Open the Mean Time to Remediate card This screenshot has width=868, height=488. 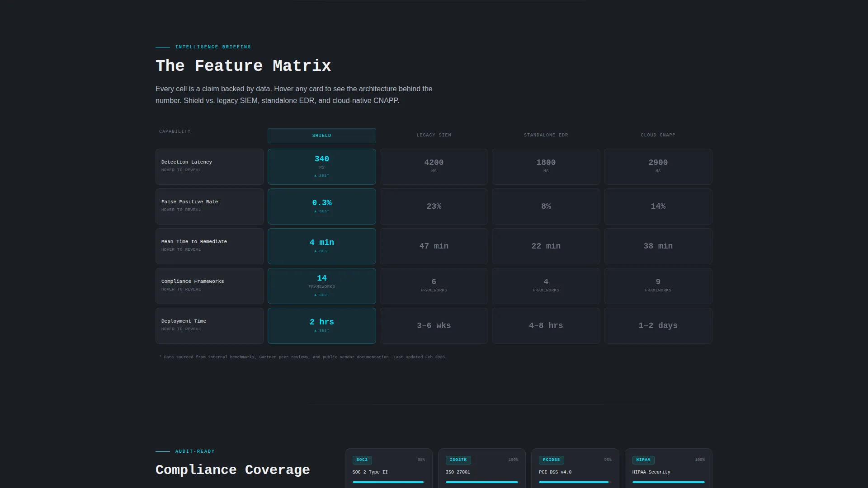pos(210,246)
